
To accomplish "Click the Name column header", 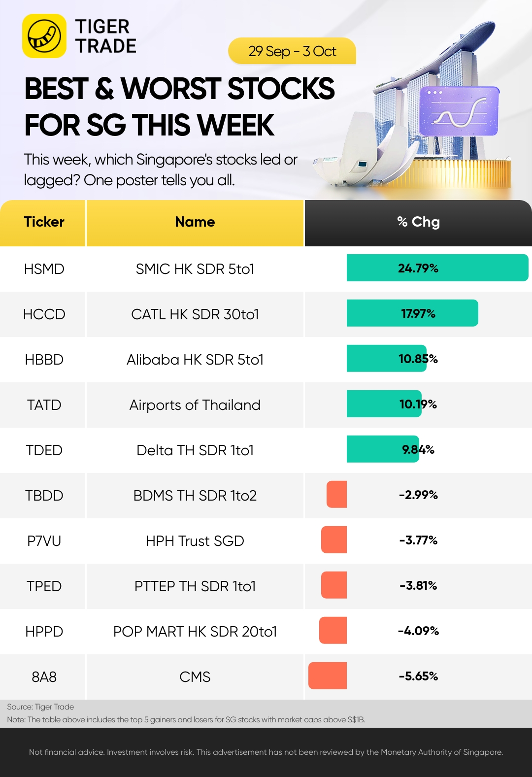I will tap(195, 223).
